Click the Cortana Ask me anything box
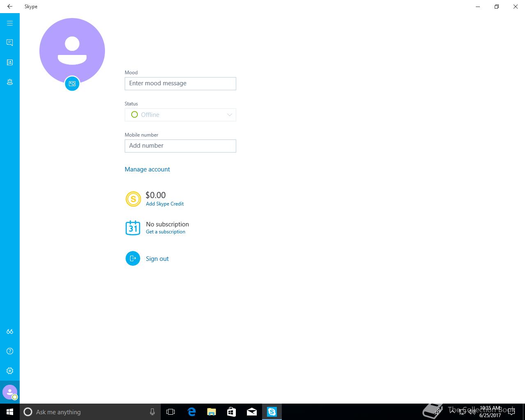Image resolution: width=525 pixels, height=420 pixels. (90, 412)
